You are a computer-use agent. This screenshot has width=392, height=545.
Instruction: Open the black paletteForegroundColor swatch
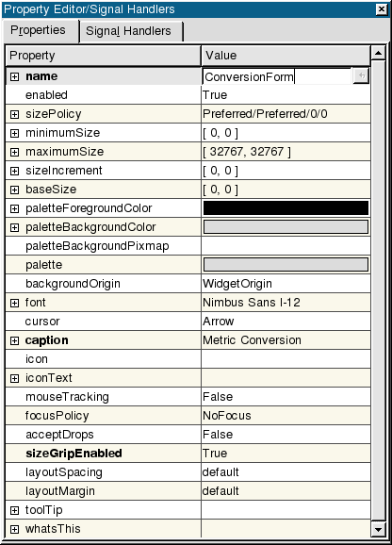286,208
